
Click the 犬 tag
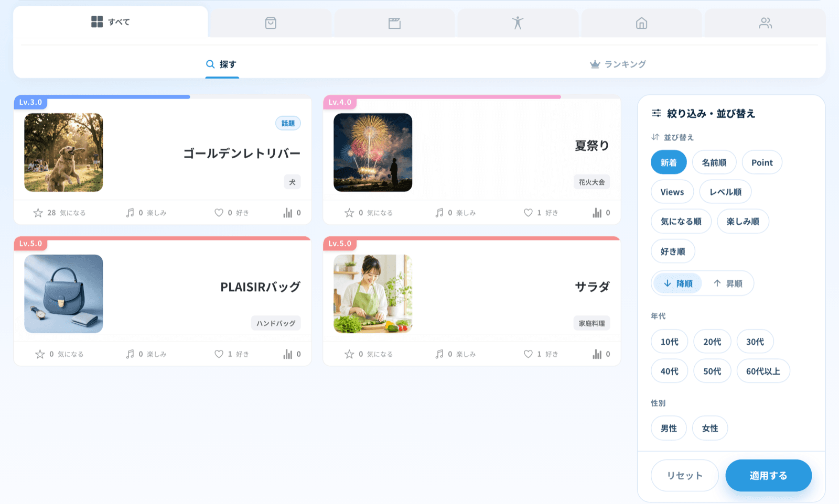pos(292,182)
